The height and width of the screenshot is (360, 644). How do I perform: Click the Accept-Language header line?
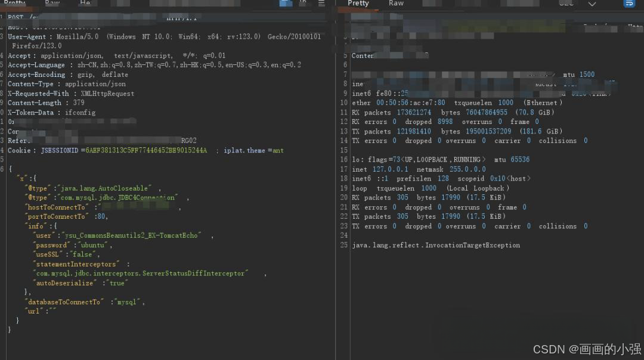pyautogui.click(x=154, y=65)
